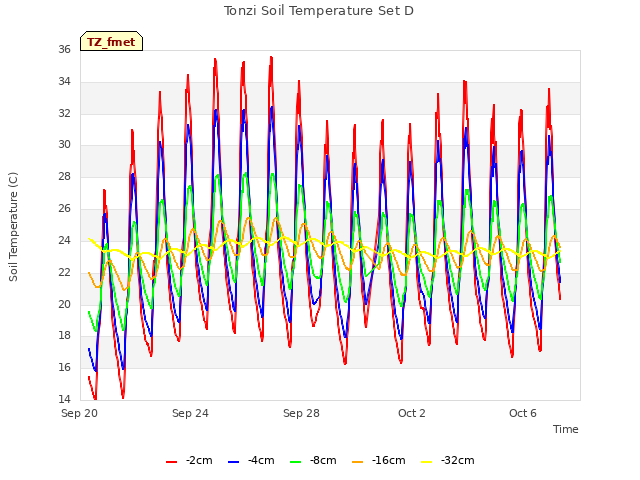This screenshot has width=640, height=480.
Task: Click the Sep 20 x-axis tick label
Action: pos(80,413)
